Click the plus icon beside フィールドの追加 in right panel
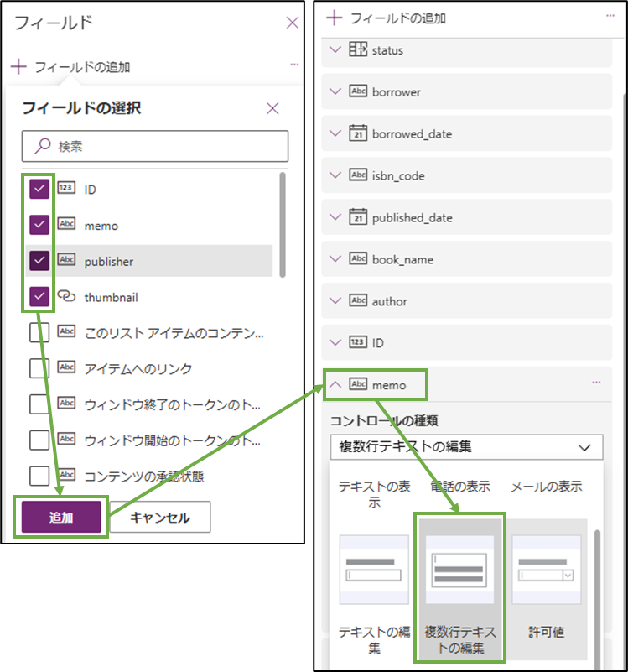The image size is (628, 672). (335, 18)
